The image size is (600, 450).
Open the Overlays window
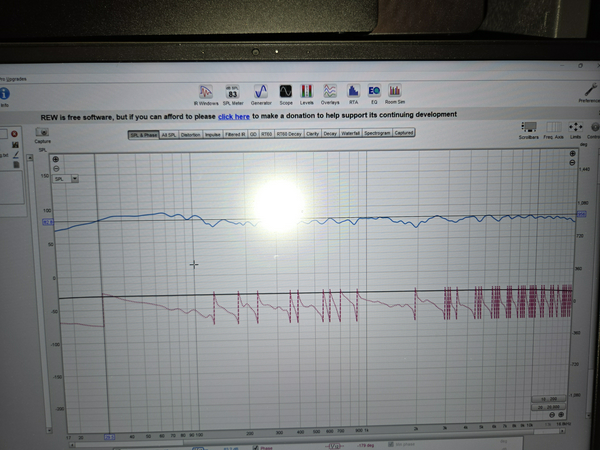[x=330, y=95]
